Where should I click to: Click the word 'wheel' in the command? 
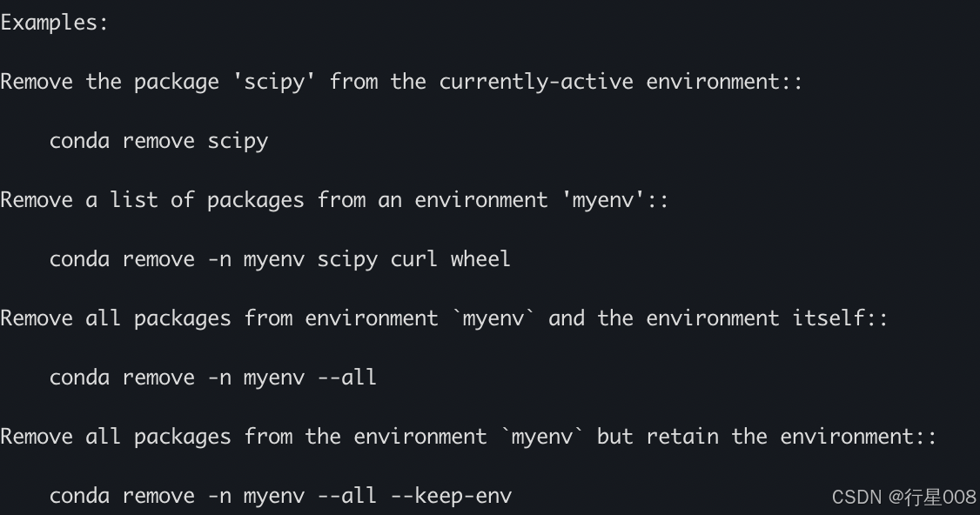pyautogui.click(x=480, y=258)
